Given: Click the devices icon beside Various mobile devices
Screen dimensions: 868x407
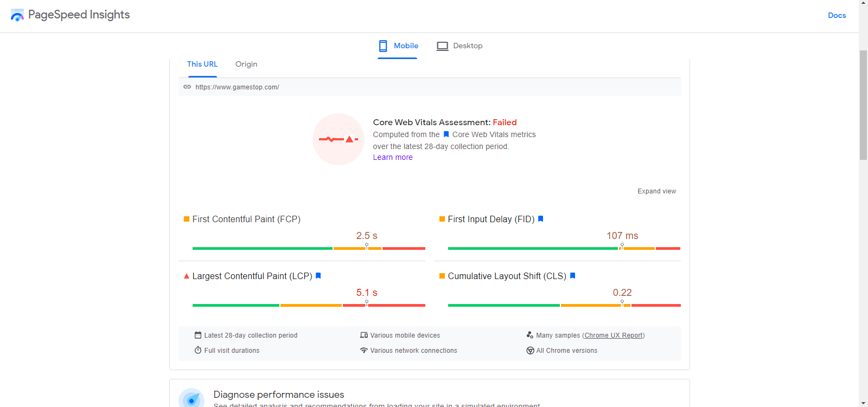Looking at the screenshot, I should click(364, 335).
